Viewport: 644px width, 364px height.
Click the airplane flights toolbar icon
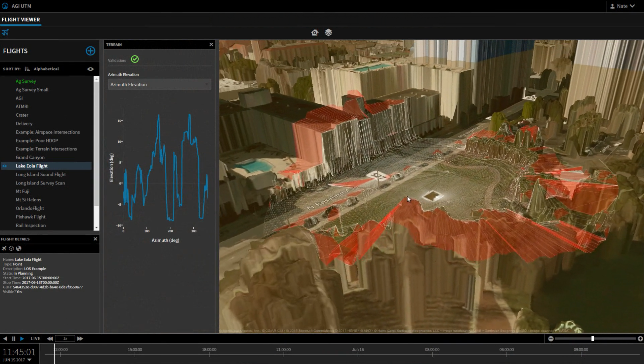5,32
